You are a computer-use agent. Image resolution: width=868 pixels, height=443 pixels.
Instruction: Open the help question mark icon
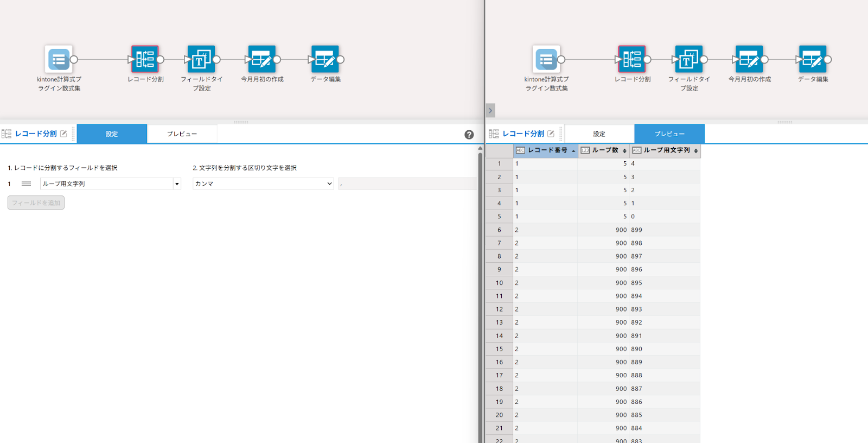469,135
